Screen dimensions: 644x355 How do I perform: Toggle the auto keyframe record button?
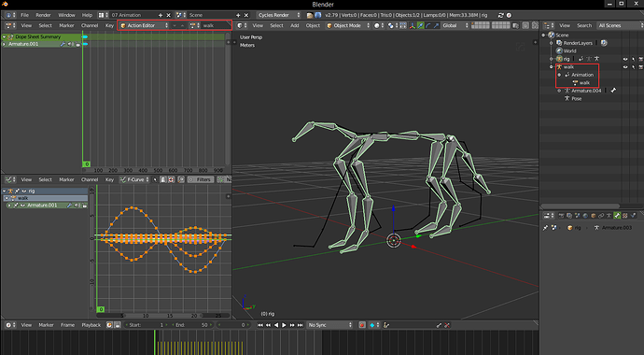coord(362,325)
